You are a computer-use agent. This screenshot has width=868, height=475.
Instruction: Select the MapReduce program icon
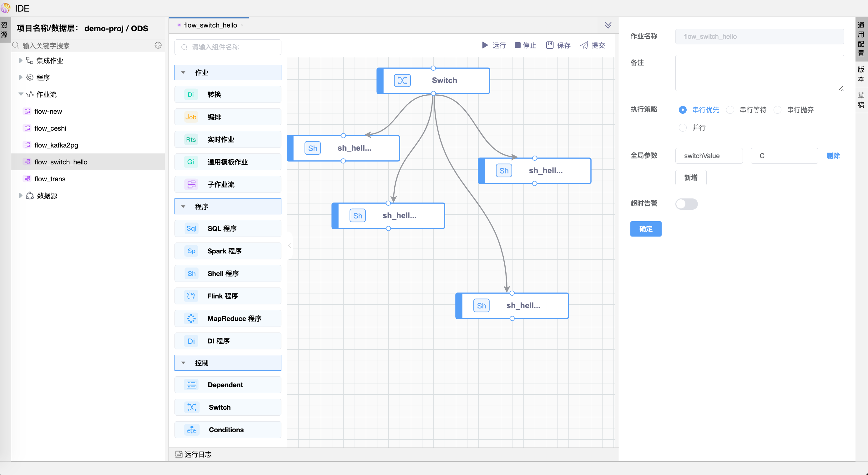coord(191,318)
